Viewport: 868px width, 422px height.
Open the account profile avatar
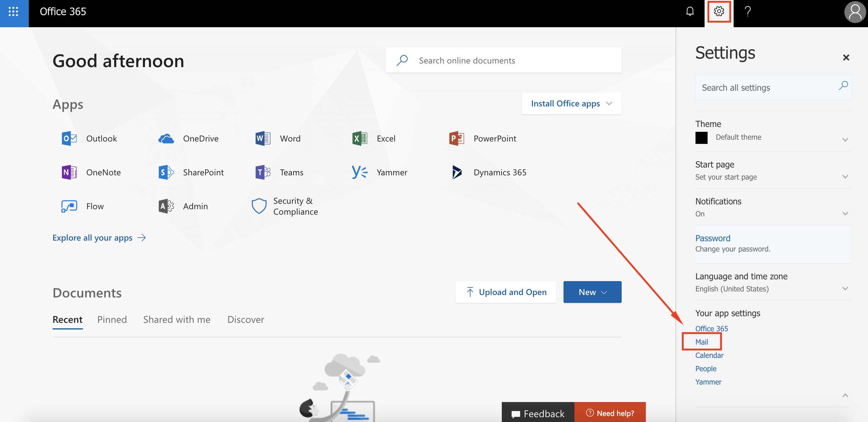855,12
